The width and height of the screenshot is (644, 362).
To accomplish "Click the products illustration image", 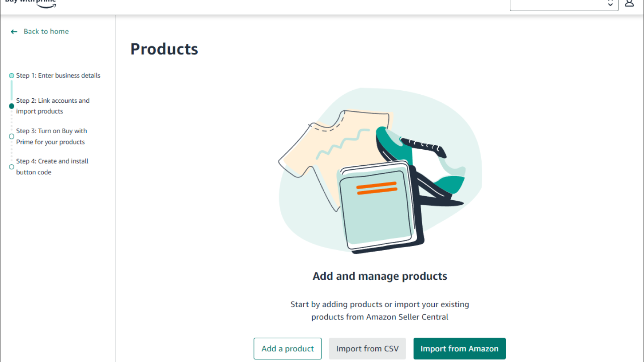I will 380,170.
